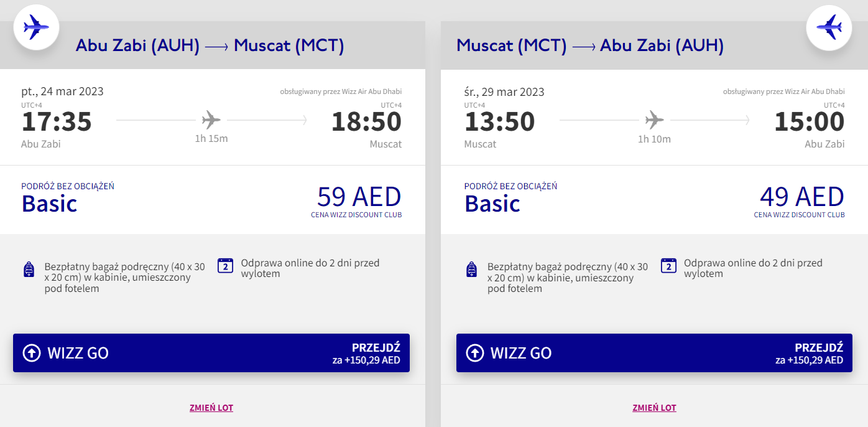Upgrade the Muscat–Abu Zabi flight to WIZZ GO
This screenshot has height=427, width=868.
[x=654, y=353]
